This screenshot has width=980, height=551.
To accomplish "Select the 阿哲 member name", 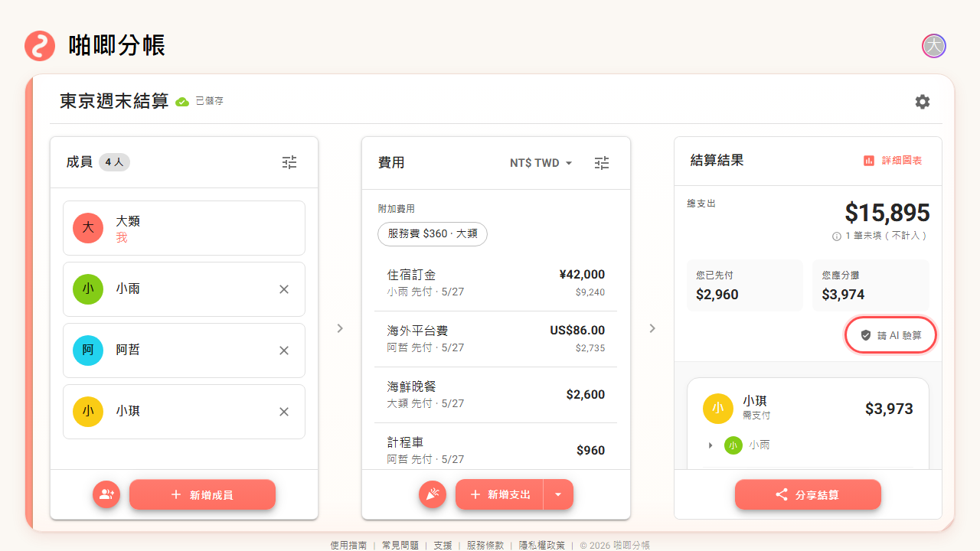I will 128,350.
